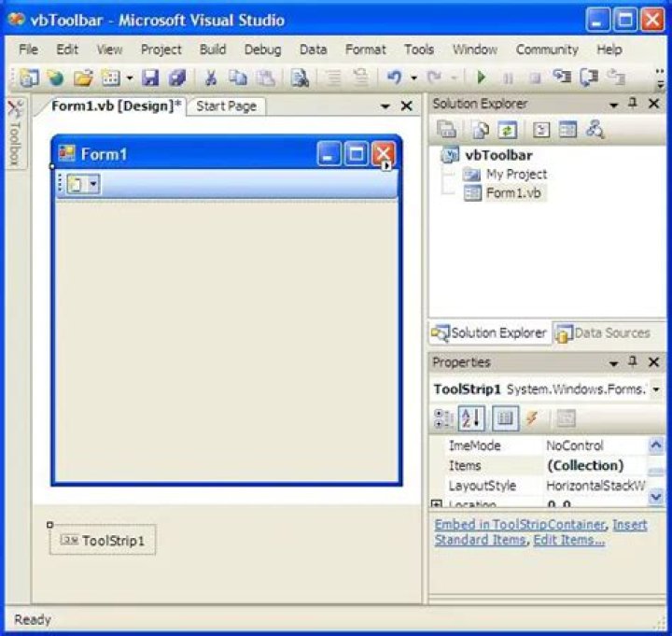Open the collapsed Toolbox side tab
The width and height of the screenshot is (672, 636).
(x=16, y=133)
